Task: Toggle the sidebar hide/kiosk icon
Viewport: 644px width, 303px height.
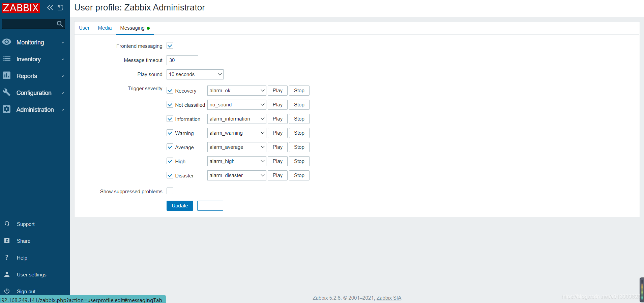Action: coord(60,7)
